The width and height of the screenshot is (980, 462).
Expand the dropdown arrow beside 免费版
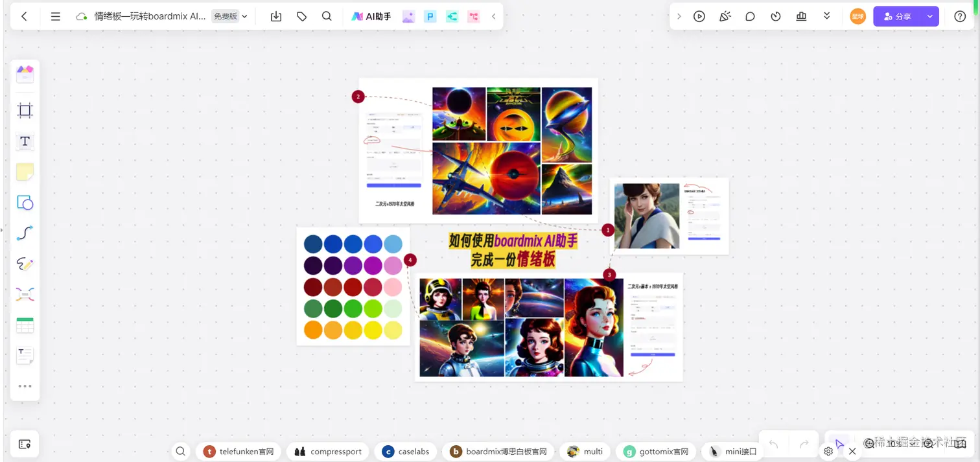click(x=244, y=17)
